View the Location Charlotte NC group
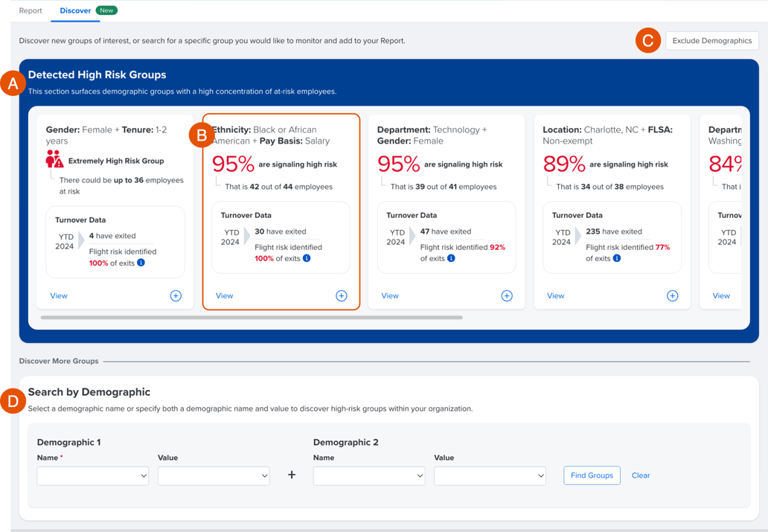The height and width of the screenshot is (532, 768). click(555, 296)
